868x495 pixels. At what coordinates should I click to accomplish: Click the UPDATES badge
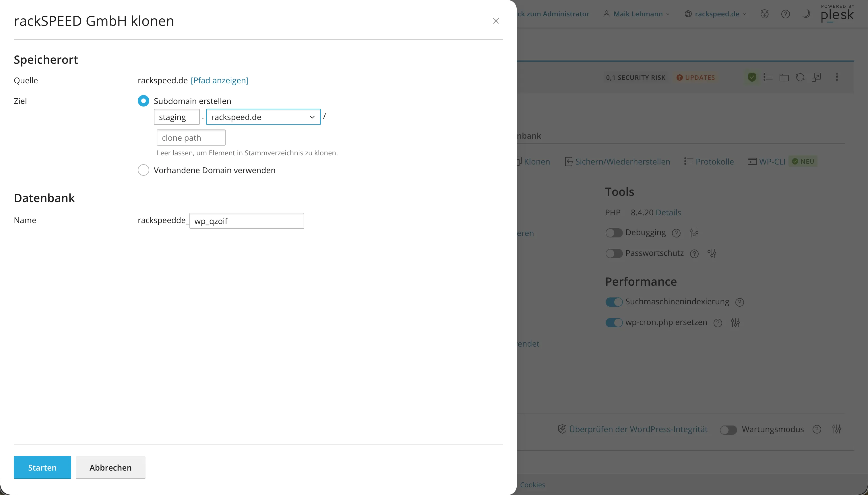(696, 78)
